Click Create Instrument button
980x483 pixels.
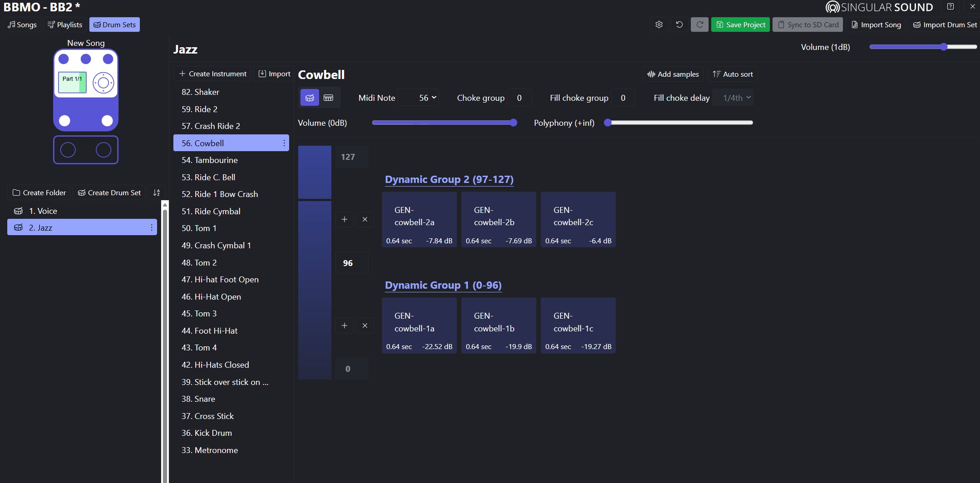212,74
